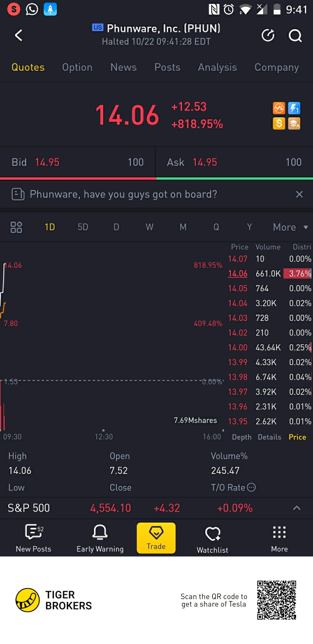Tap the 14.06 price row in the table

[270, 274]
